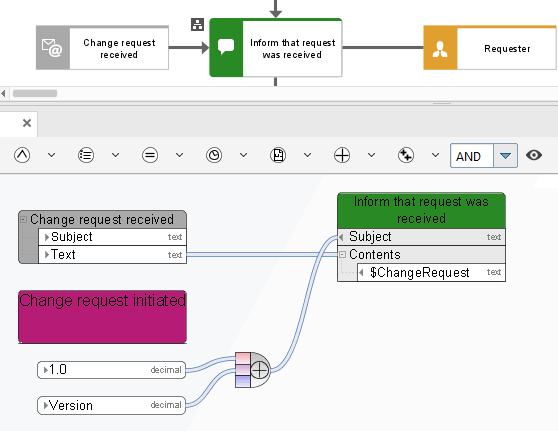Screen dimensions: 558x431
Task: Click the equals comparison operator icon
Action: [x=150, y=156]
